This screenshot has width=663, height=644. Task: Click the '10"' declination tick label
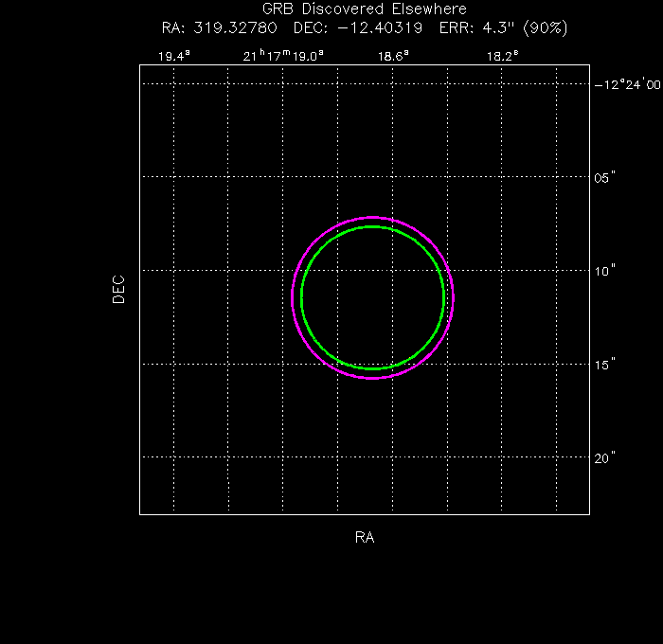tap(604, 271)
